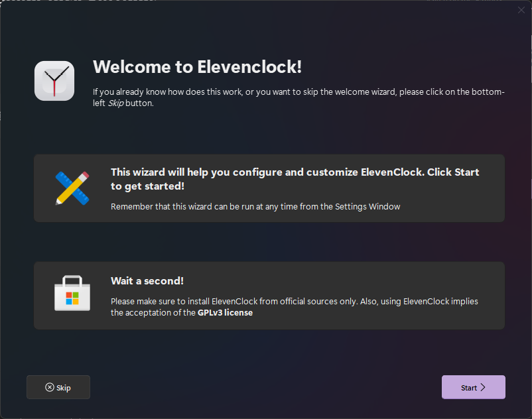The image size is (532, 419).
Task: Click the chevron arrow inside Start
Action: coord(484,387)
